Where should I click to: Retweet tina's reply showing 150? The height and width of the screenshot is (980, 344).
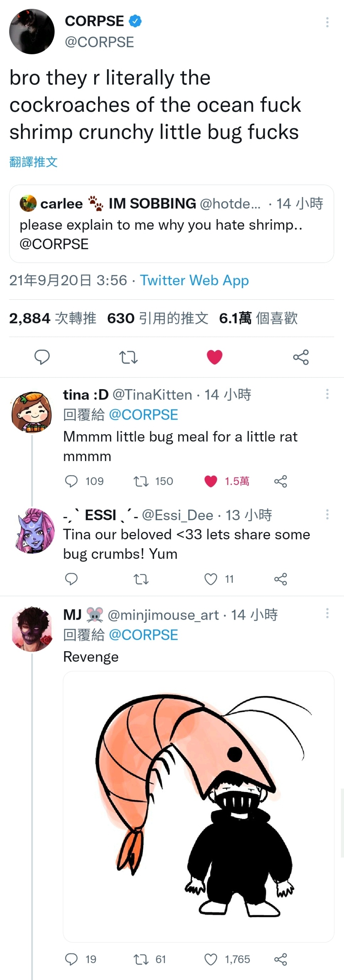153,481
